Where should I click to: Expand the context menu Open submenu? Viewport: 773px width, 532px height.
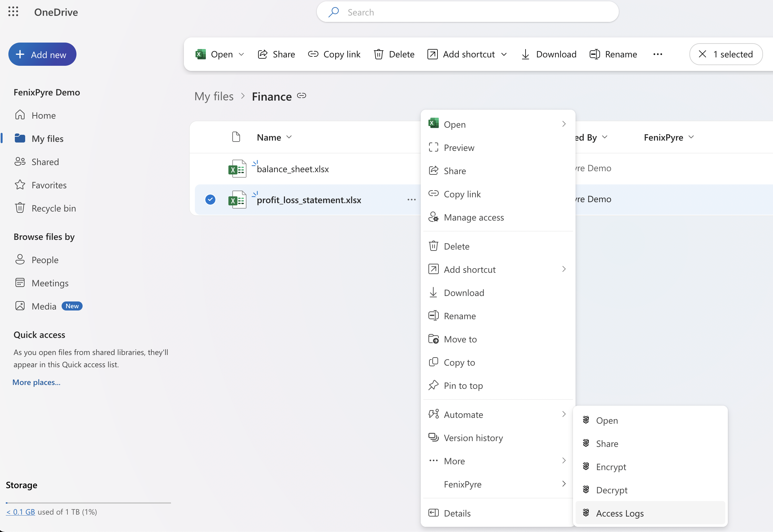click(564, 124)
